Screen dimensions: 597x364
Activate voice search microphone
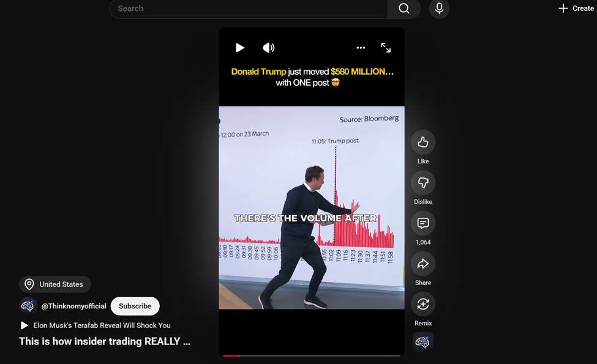point(439,9)
